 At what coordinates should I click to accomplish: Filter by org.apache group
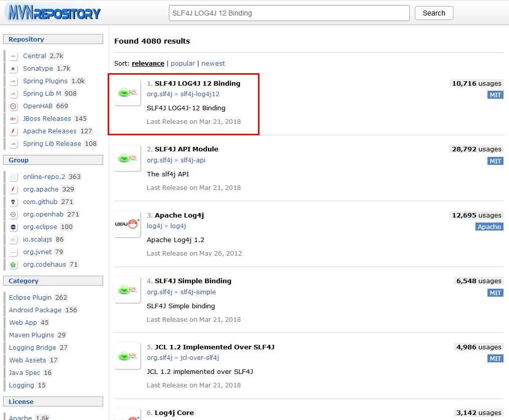click(x=41, y=189)
